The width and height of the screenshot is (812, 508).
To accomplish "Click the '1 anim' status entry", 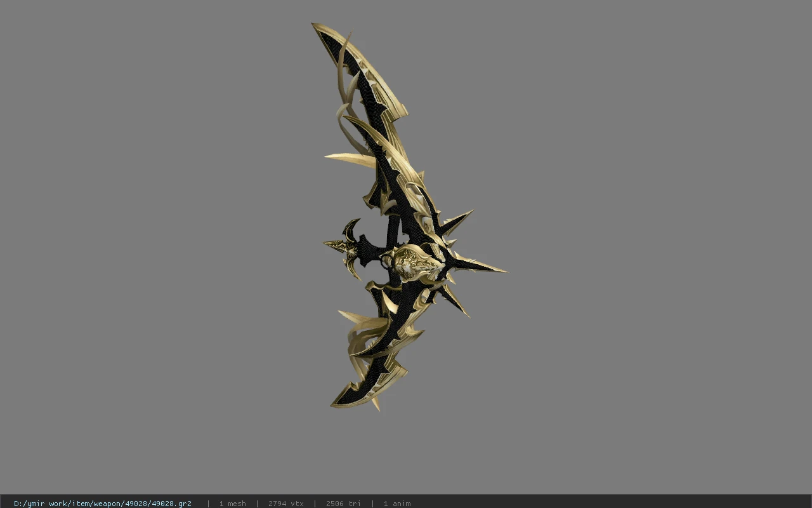I will click(397, 504).
